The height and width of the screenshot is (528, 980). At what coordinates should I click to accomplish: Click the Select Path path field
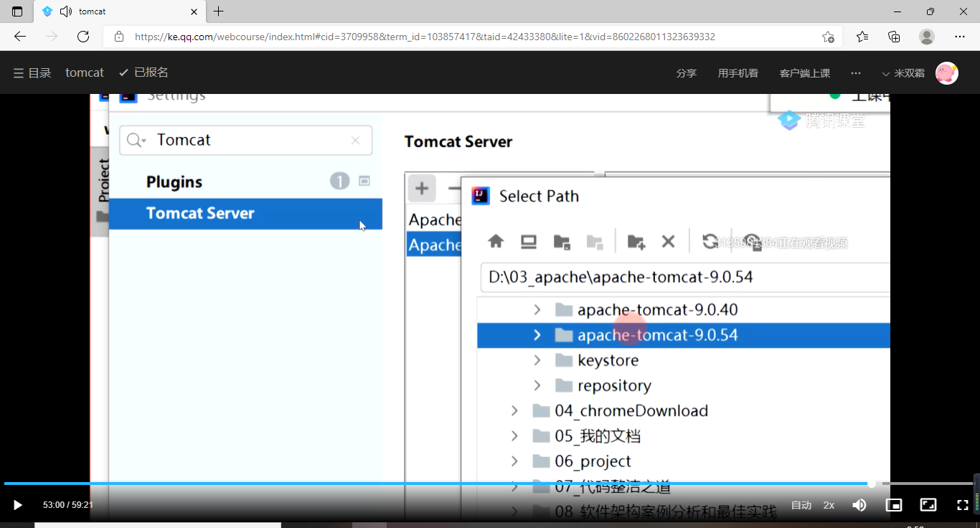click(685, 278)
